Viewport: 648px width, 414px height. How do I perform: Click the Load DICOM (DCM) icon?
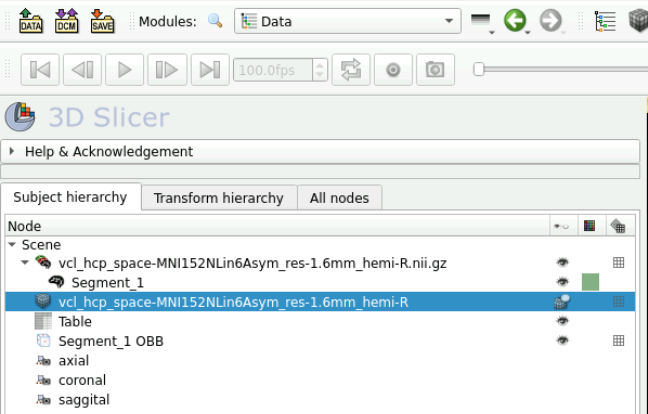pos(67,21)
